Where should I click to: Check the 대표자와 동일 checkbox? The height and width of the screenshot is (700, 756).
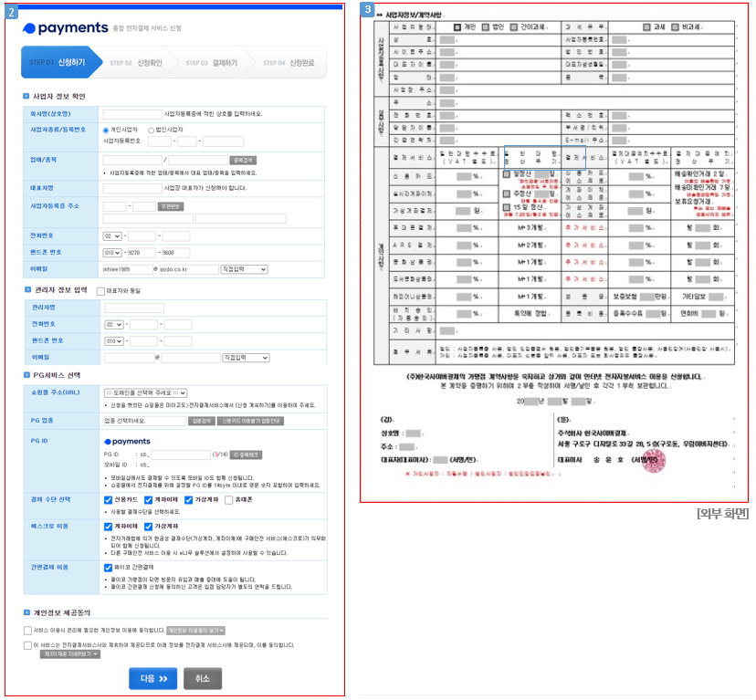click(100, 291)
